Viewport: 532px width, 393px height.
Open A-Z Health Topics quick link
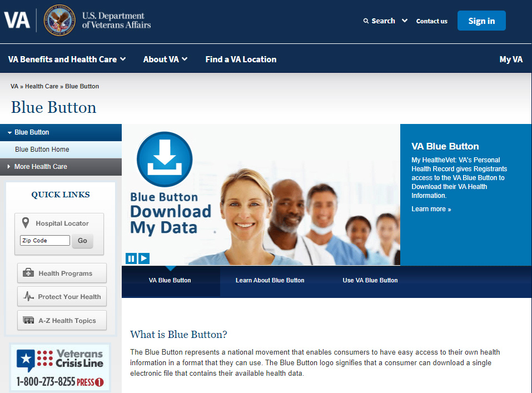[x=62, y=320]
